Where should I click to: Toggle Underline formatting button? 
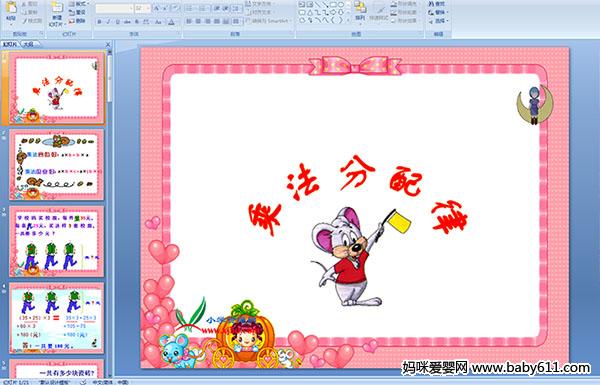point(117,22)
